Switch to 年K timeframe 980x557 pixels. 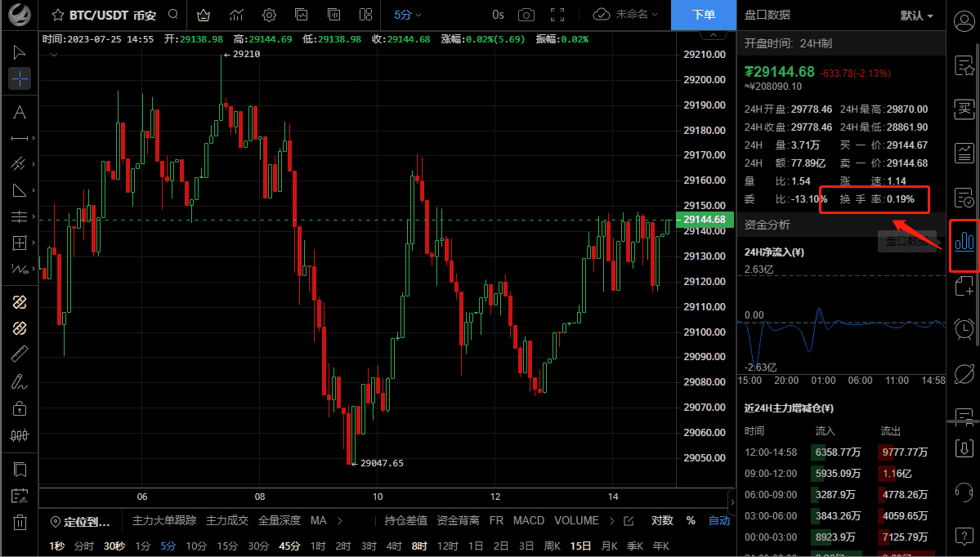(x=660, y=546)
